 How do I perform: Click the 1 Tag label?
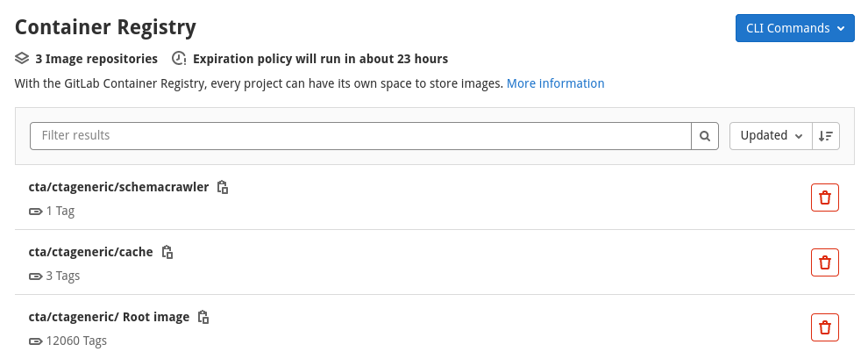60,211
